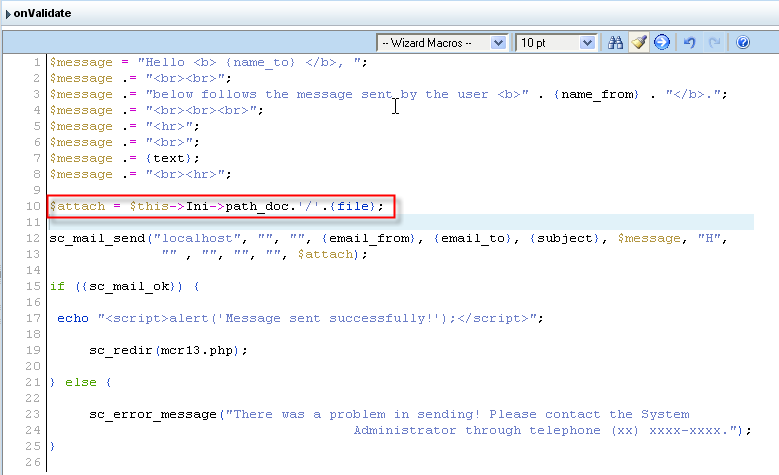Click {subject} field on line 12
The image size is (779, 475).
coord(565,238)
